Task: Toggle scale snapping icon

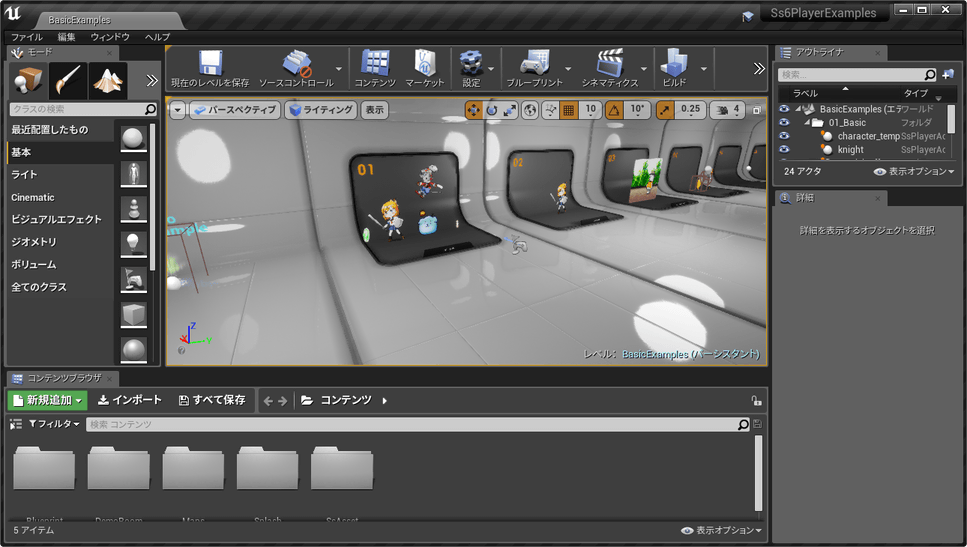Action: [x=665, y=110]
